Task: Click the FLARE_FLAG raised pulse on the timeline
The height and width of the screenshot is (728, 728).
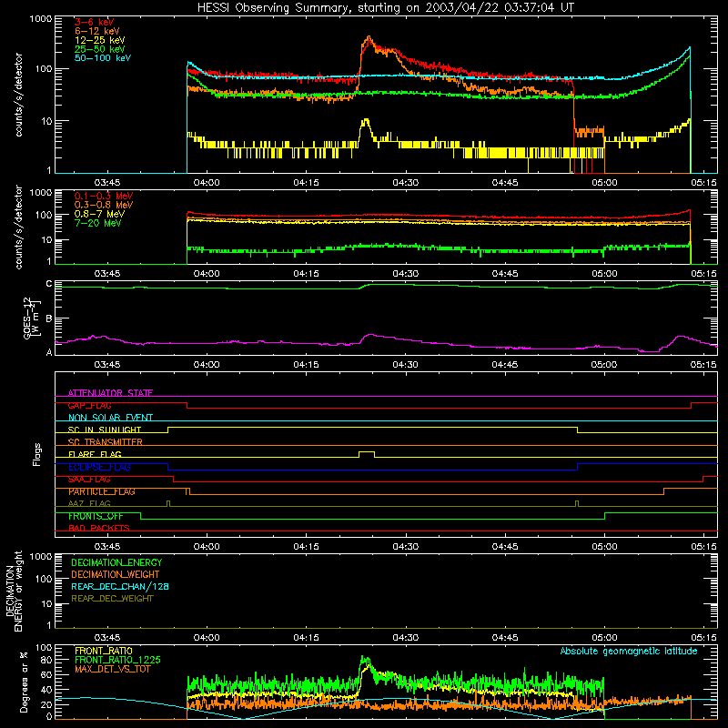Action: point(367,453)
